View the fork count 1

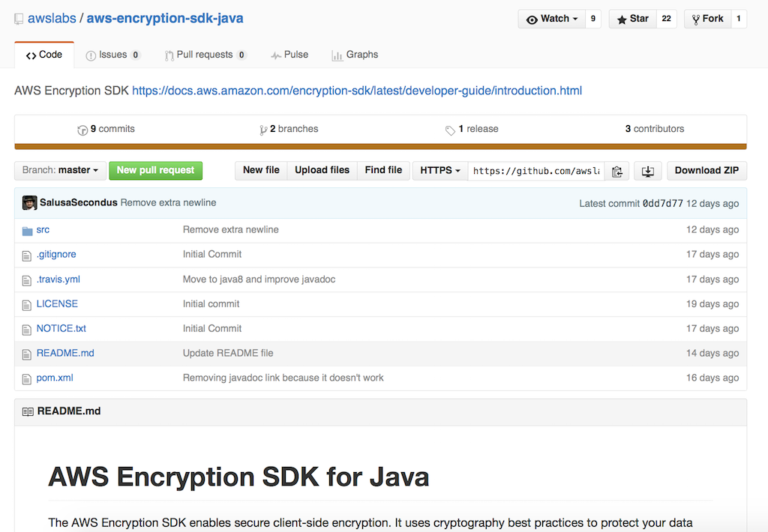[739, 19]
